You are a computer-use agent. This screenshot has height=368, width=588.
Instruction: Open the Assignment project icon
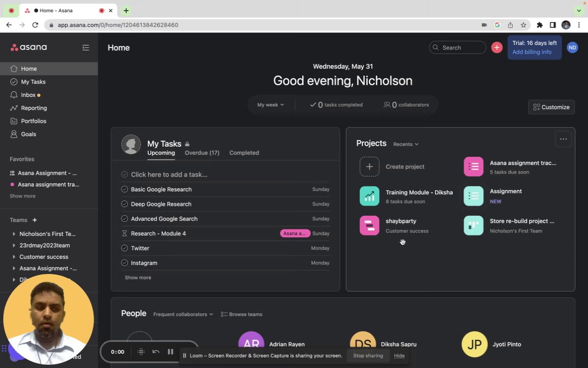(474, 196)
